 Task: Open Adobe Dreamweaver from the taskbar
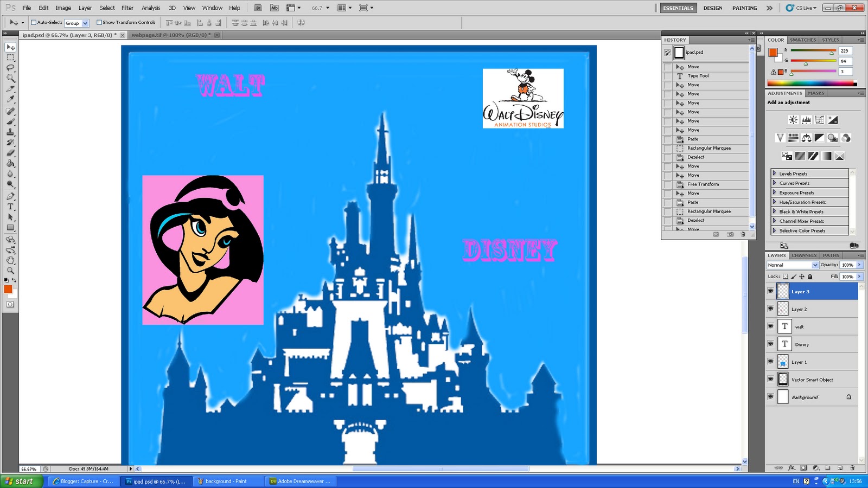302,481
